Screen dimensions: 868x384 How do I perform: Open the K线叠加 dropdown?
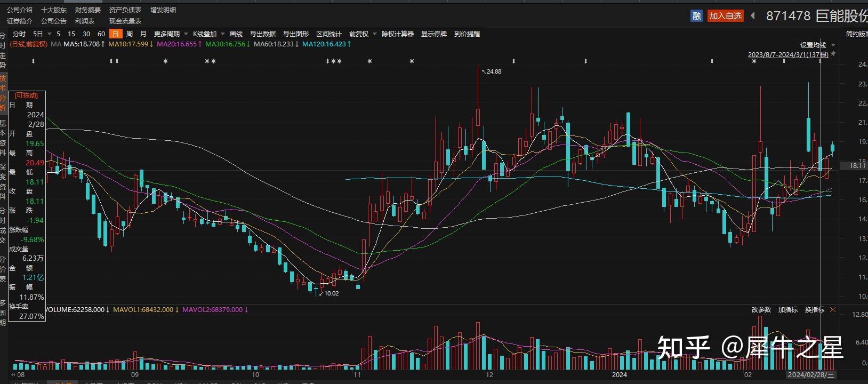223,34
